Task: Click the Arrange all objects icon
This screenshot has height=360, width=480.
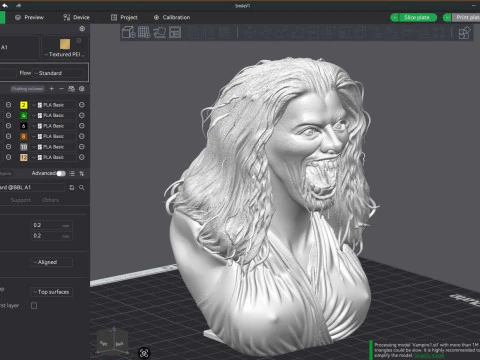Action: coord(175,32)
